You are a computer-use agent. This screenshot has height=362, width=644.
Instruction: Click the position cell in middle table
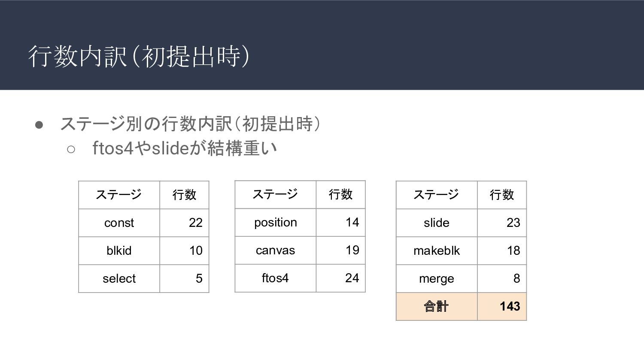(x=275, y=223)
